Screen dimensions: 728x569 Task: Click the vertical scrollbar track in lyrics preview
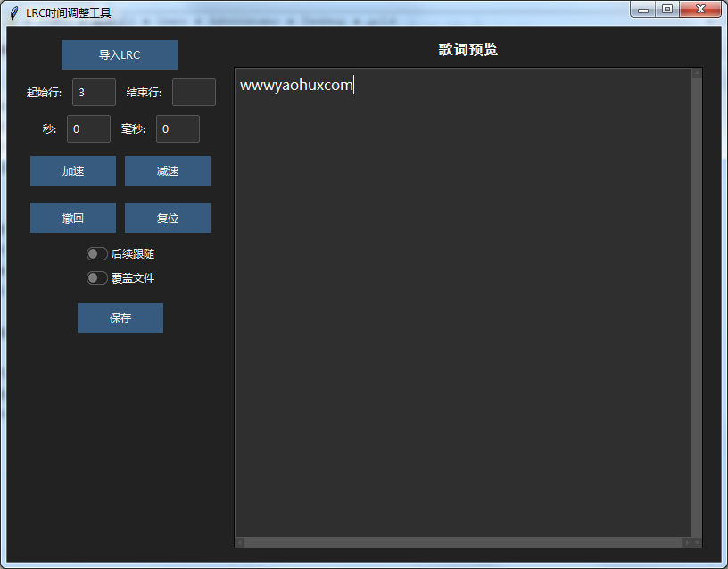pos(697,303)
